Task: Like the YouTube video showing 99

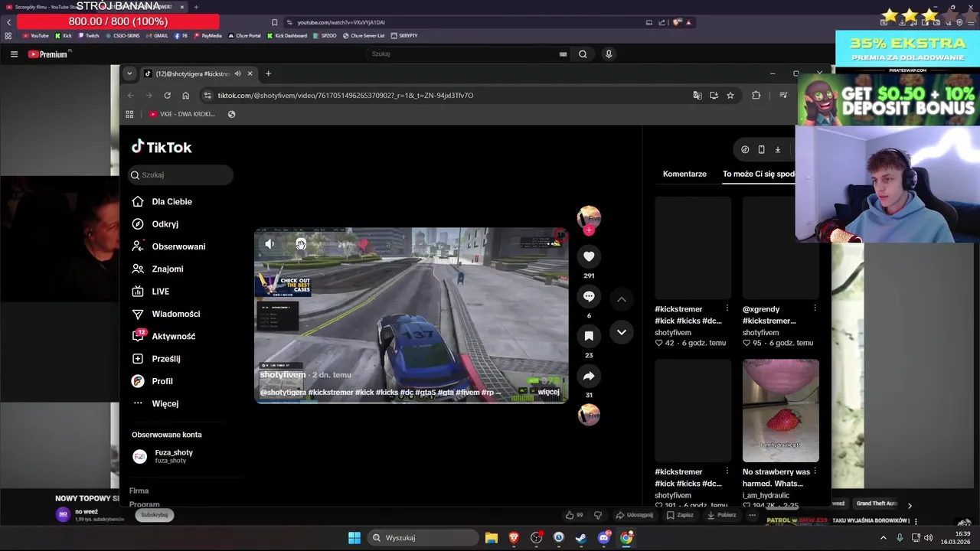Action: click(x=574, y=515)
